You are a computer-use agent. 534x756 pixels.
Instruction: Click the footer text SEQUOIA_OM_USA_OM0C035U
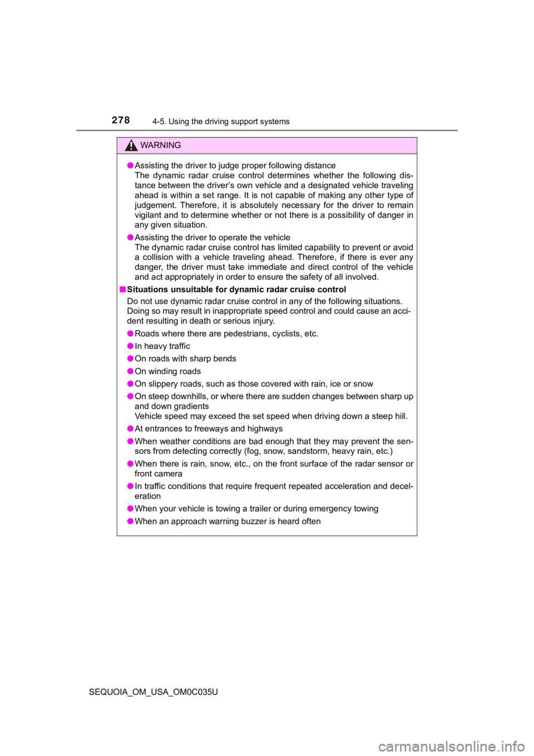click(154, 692)
